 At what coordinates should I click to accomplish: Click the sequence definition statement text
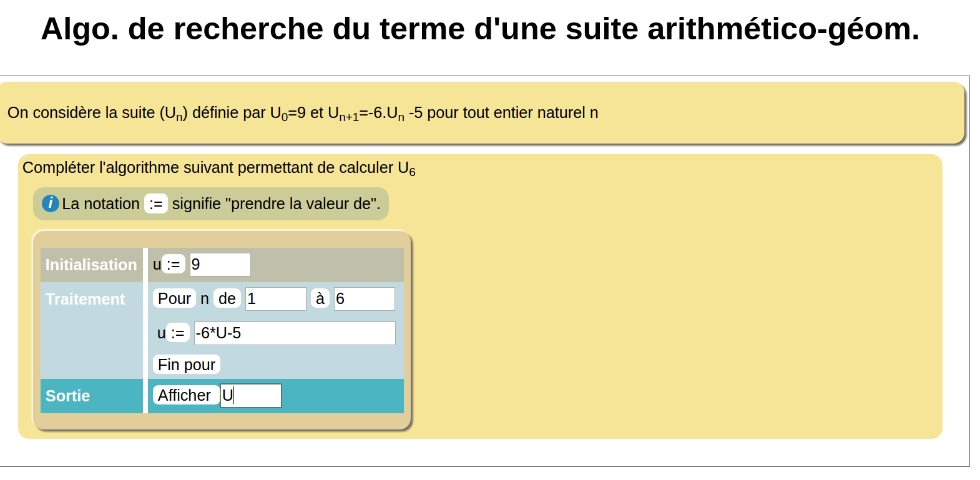coord(303,113)
